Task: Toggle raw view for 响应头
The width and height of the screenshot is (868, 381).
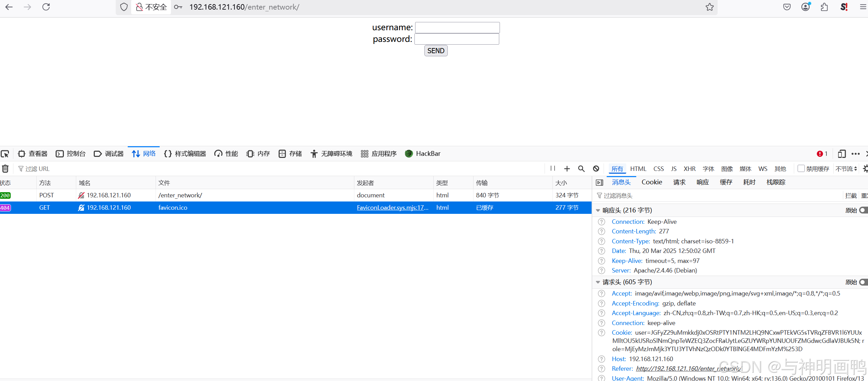Action: point(863,210)
